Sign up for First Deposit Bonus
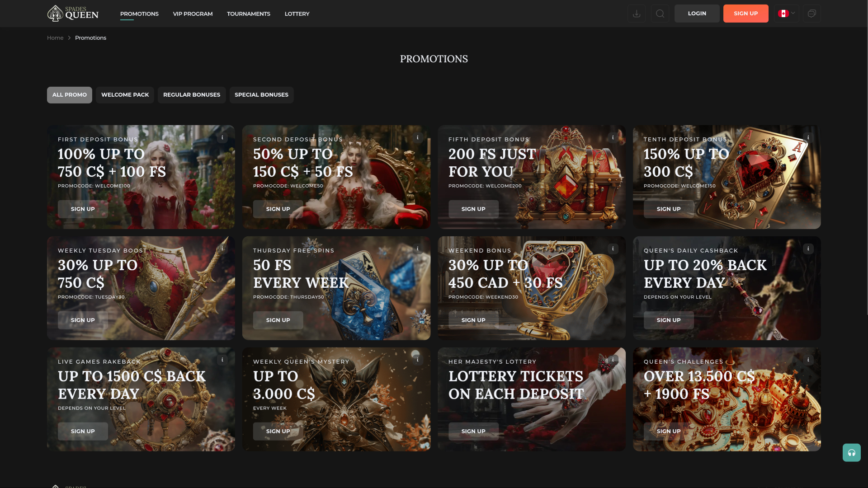This screenshot has height=488, width=868. (83, 209)
